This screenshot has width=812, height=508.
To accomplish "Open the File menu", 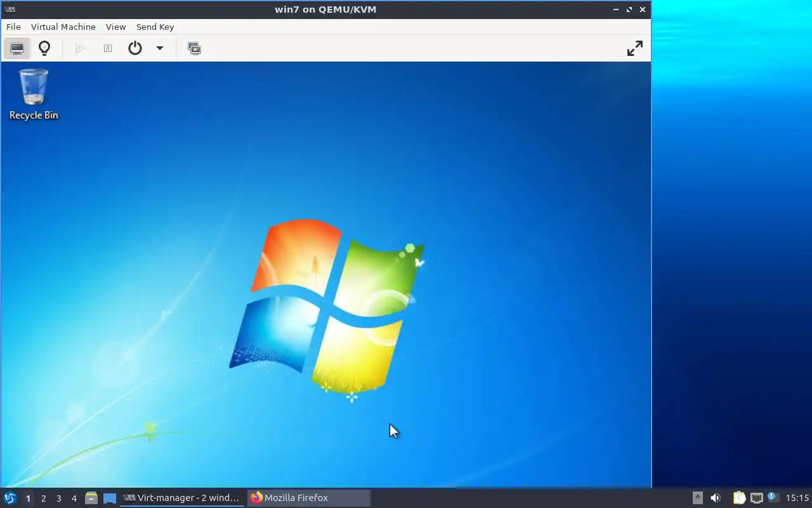I will (x=13, y=27).
